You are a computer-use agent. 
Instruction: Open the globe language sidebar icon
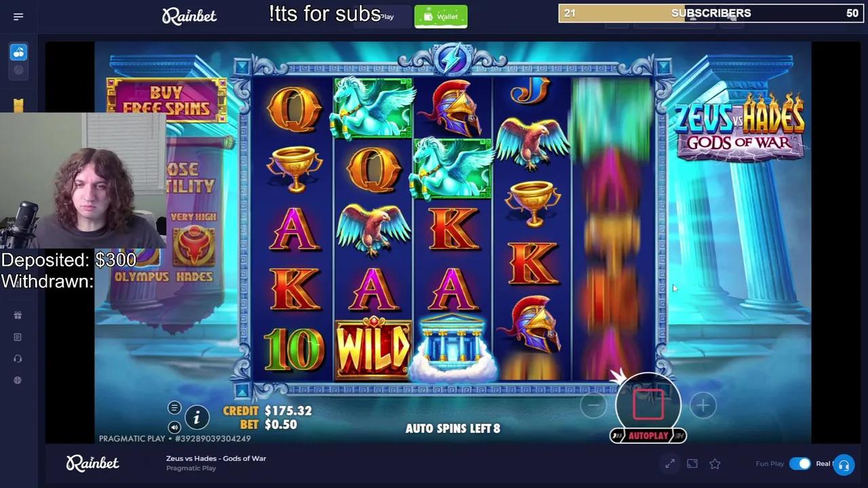click(x=18, y=380)
